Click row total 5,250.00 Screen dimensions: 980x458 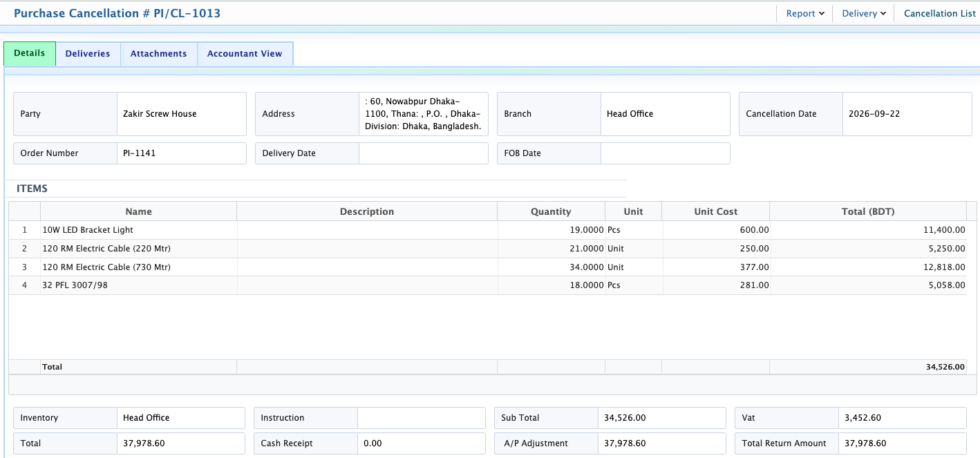(x=947, y=249)
